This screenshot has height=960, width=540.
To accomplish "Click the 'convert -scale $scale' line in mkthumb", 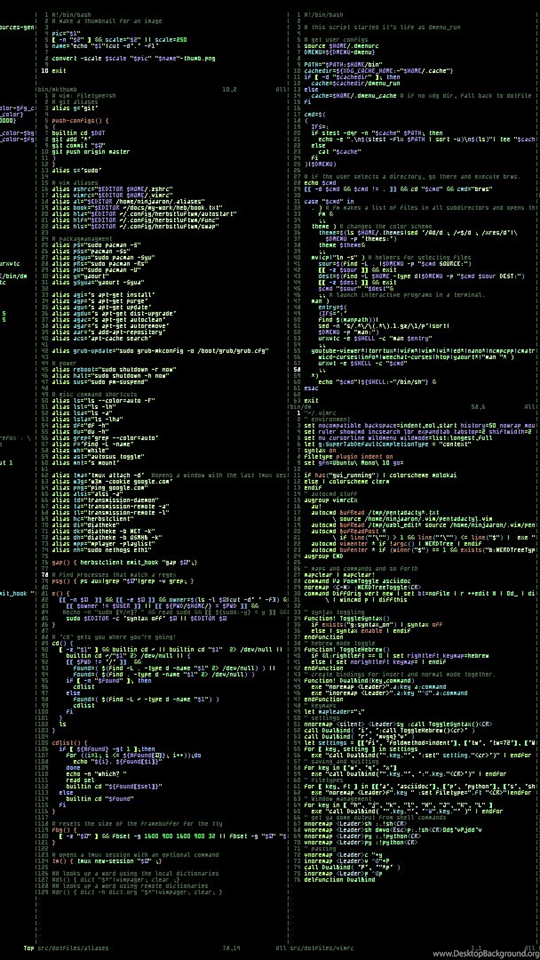I will [x=133, y=58].
